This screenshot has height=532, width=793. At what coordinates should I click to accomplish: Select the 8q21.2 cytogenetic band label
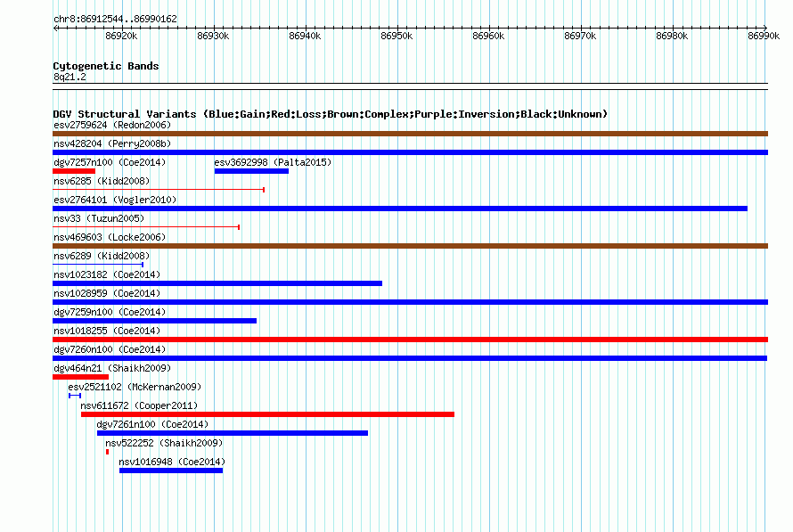click(x=69, y=77)
